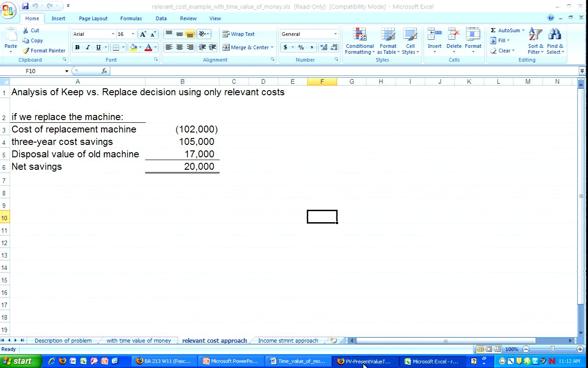The width and height of the screenshot is (588, 368).
Task: Open the 'with time value of money' sheet
Action: 138,341
